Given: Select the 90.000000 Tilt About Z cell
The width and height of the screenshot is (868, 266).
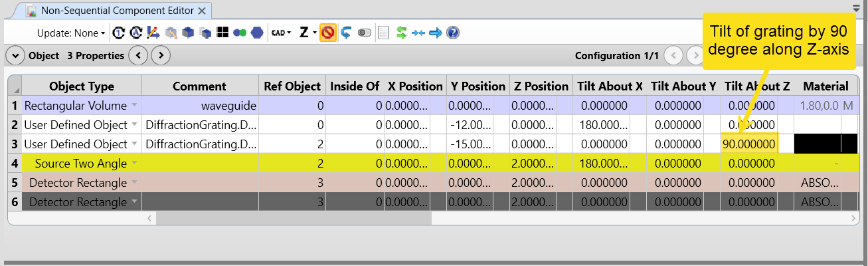Looking at the screenshot, I should 748,144.
